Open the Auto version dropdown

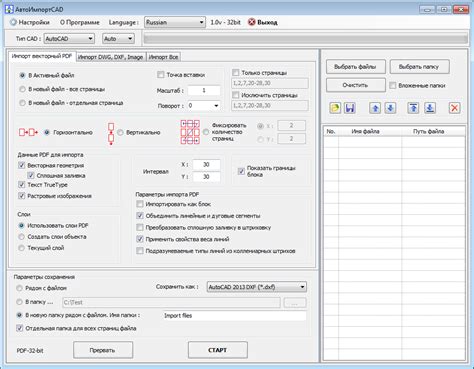coord(118,39)
